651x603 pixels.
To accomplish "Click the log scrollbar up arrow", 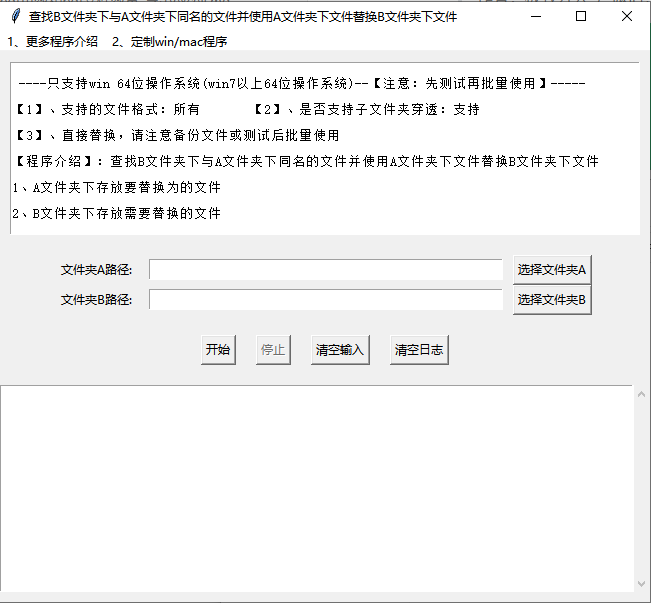I will tap(641, 394).
